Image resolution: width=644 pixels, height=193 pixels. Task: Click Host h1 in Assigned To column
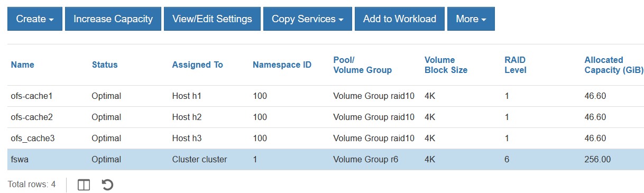click(187, 96)
